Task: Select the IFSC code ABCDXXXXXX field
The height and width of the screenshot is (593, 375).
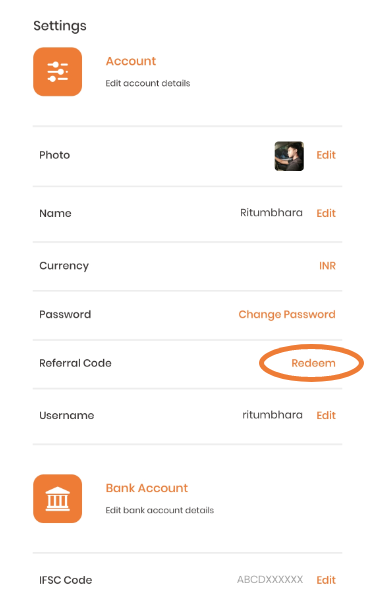Action: pos(270,579)
